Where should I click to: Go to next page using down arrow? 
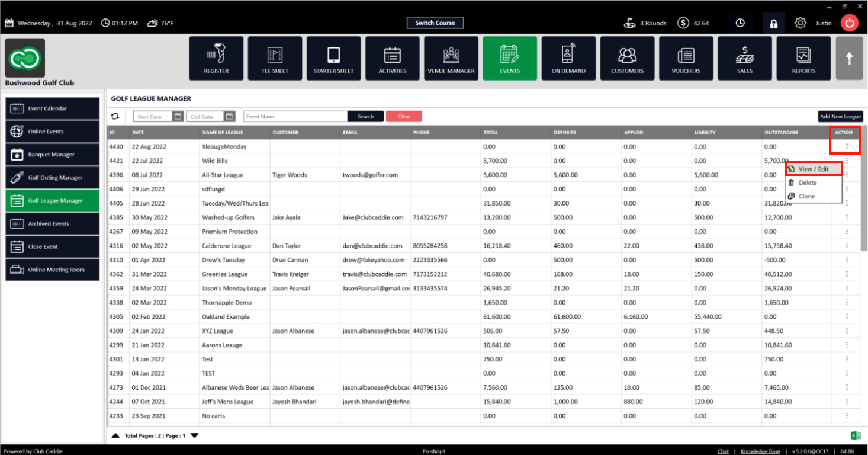(x=194, y=435)
